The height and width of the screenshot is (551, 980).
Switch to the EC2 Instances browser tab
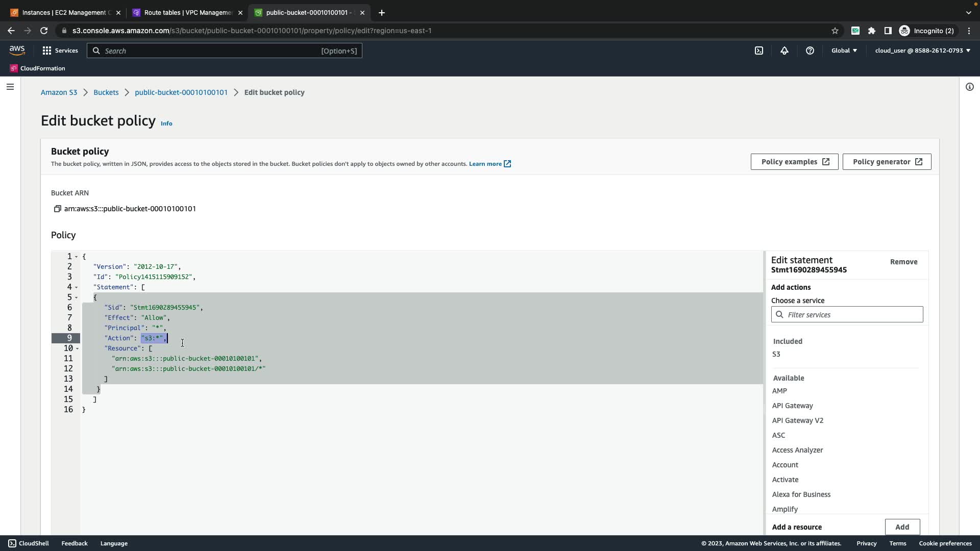(64, 13)
